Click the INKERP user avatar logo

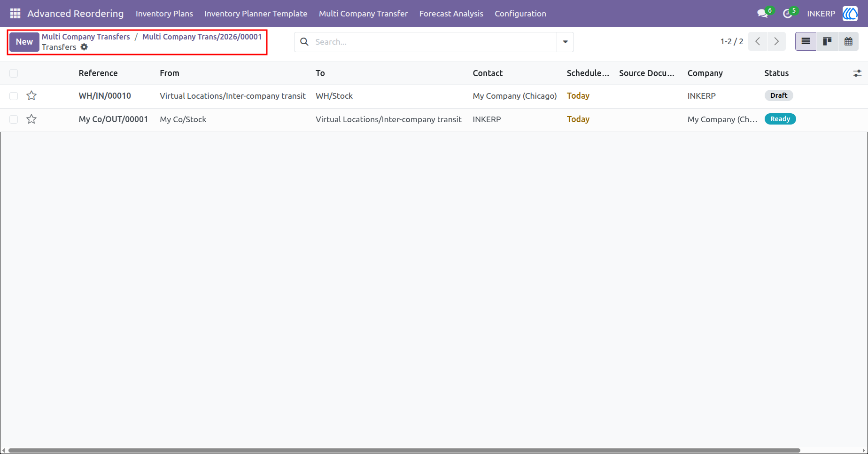click(x=850, y=14)
